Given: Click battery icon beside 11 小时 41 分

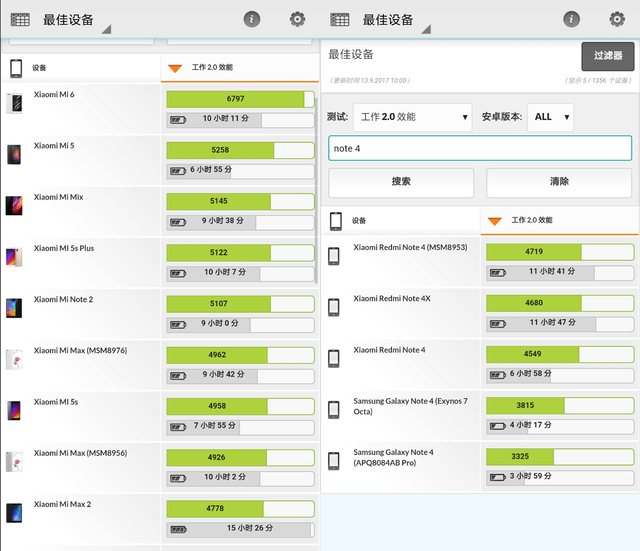Looking at the screenshot, I should [x=498, y=273].
